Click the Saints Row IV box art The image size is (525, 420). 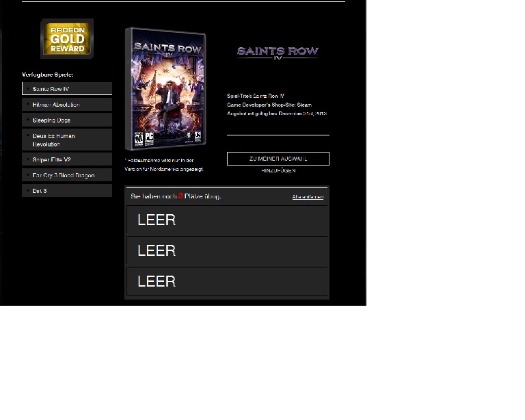pyautogui.click(x=165, y=89)
